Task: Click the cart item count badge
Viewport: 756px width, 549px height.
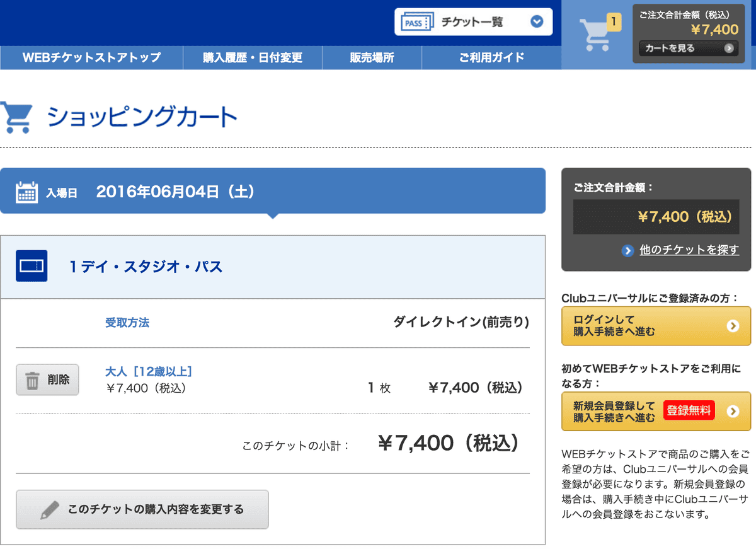Action: point(614,23)
